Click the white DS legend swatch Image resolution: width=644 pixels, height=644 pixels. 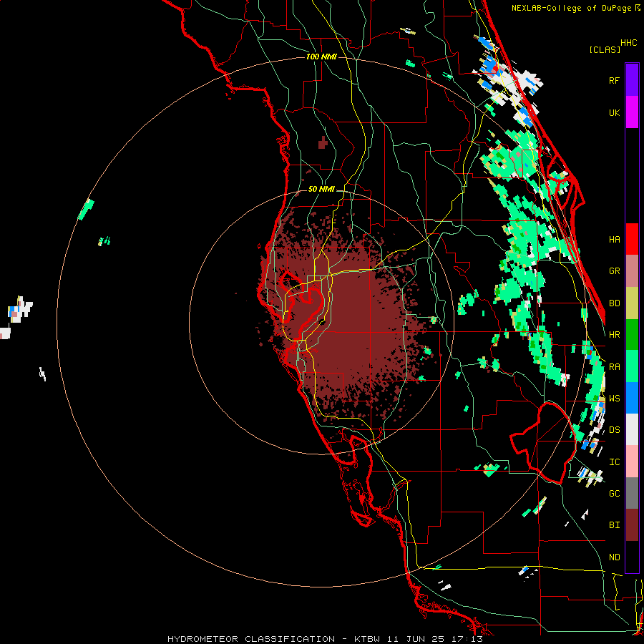632,429
